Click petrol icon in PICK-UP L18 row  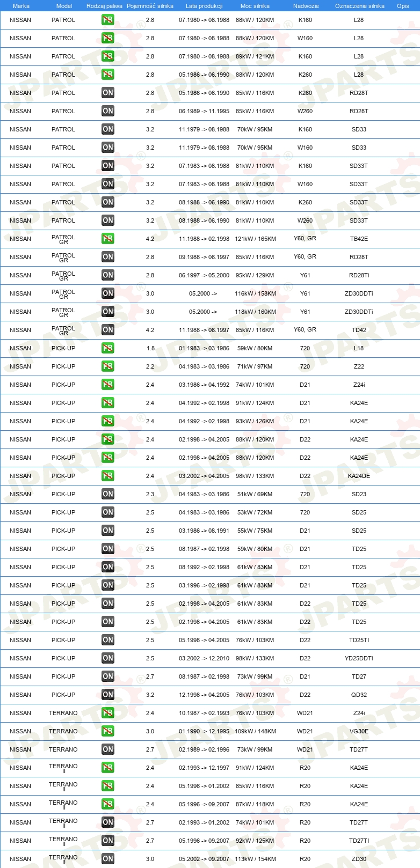(x=108, y=348)
